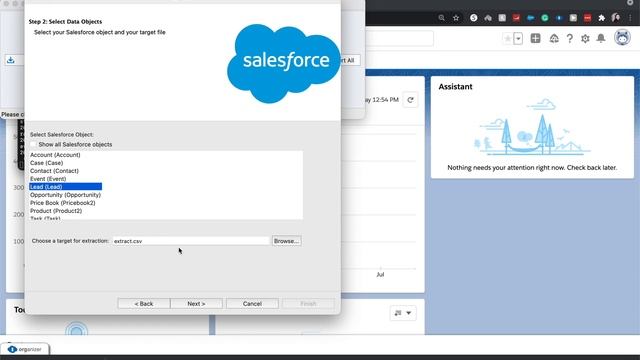The image size is (640, 360).
Task: Select Event (Event) in the object list
Action: (48, 179)
